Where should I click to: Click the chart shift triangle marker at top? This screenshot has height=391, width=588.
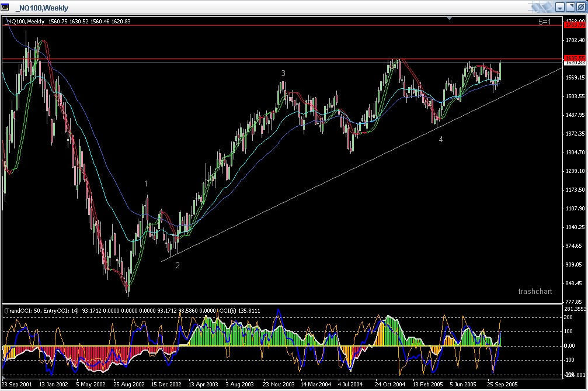click(449, 18)
